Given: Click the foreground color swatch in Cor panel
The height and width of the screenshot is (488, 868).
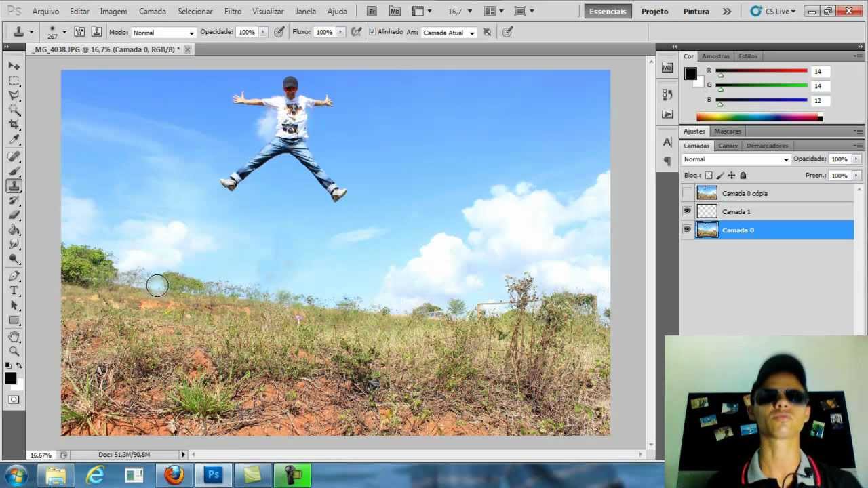Looking at the screenshot, I should [x=690, y=73].
